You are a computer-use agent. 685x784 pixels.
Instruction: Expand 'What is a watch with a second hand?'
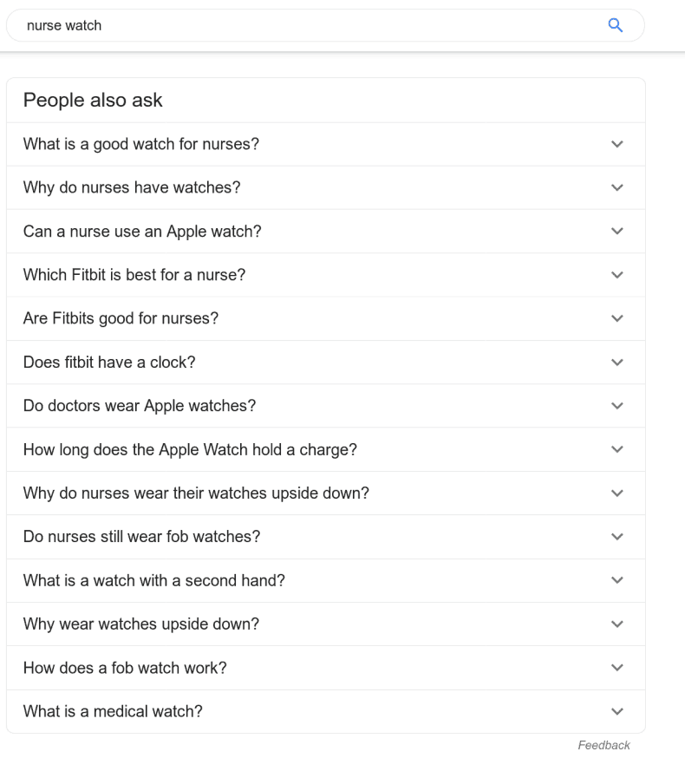click(x=154, y=580)
